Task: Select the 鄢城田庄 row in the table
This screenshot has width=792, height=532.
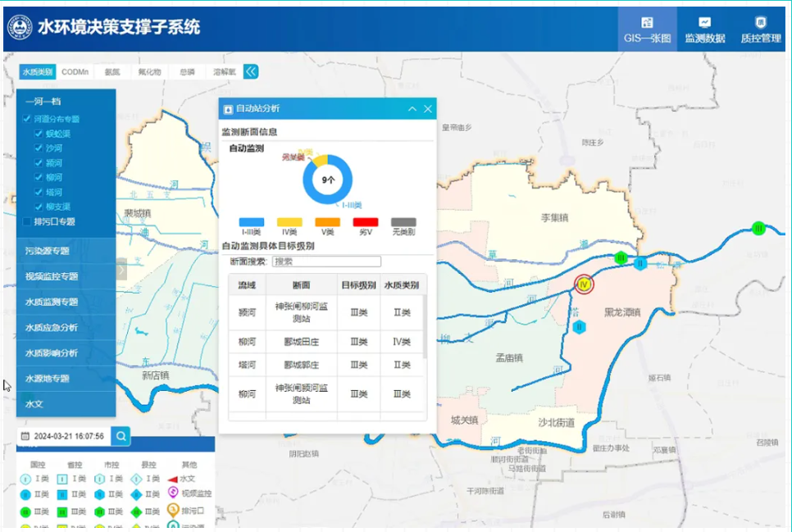Action: (x=301, y=341)
